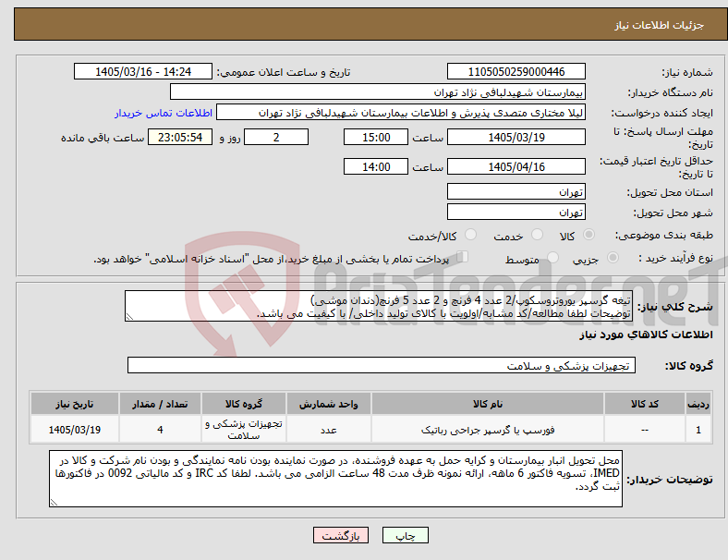Screen dimensions: 728x560
Task: Click the کد کالا column header
Action: [645, 404]
